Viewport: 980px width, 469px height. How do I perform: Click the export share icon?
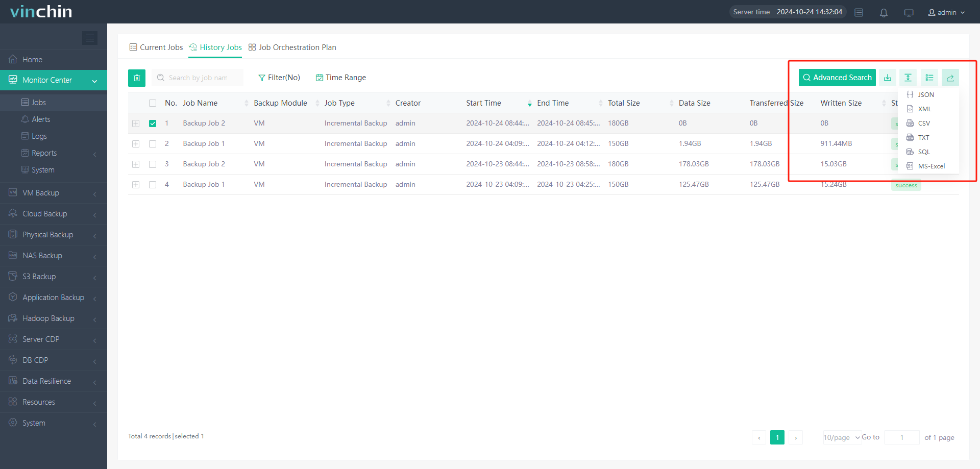pos(950,78)
